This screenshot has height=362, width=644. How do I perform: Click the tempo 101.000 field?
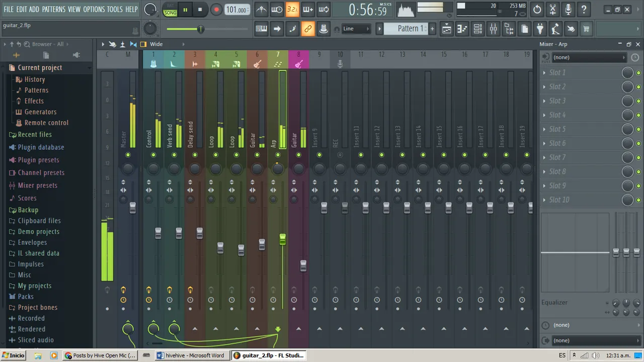[236, 10]
